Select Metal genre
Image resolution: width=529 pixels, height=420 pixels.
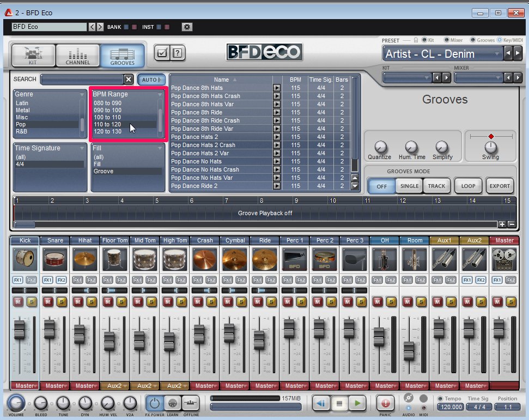tap(22, 110)
